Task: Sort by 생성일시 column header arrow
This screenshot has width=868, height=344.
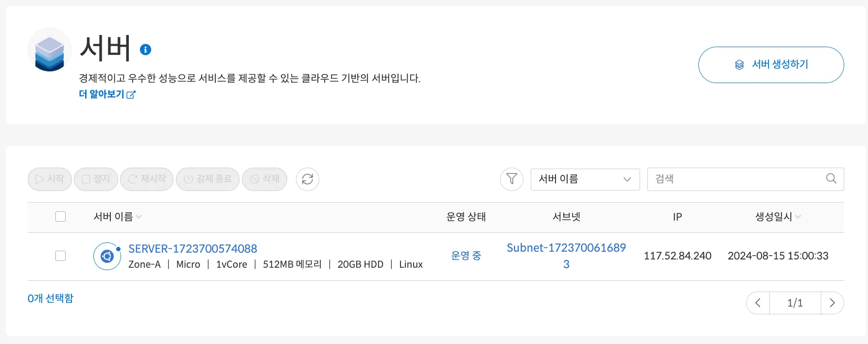Action: 798,217
